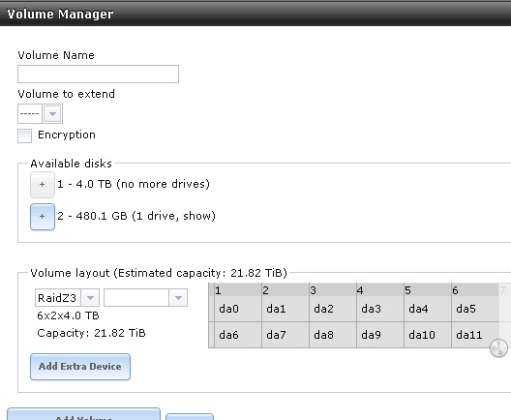Select disk da0 in layout grid
This screenshot has height=420, width=511.
click(238, 309)
